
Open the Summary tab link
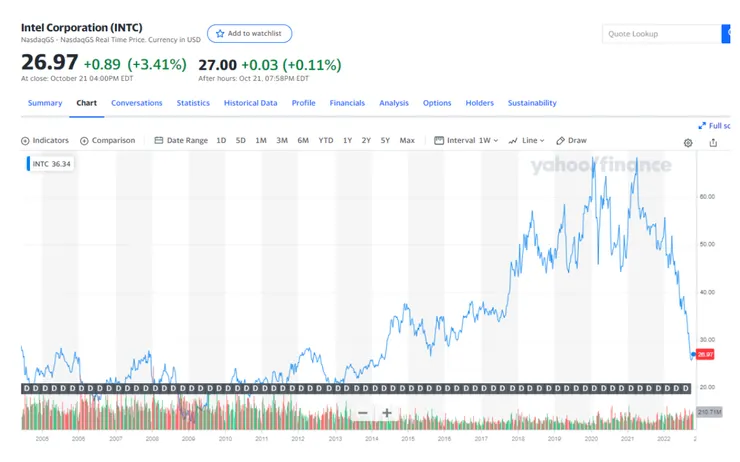pyautogui.click(x=45, y=103)
